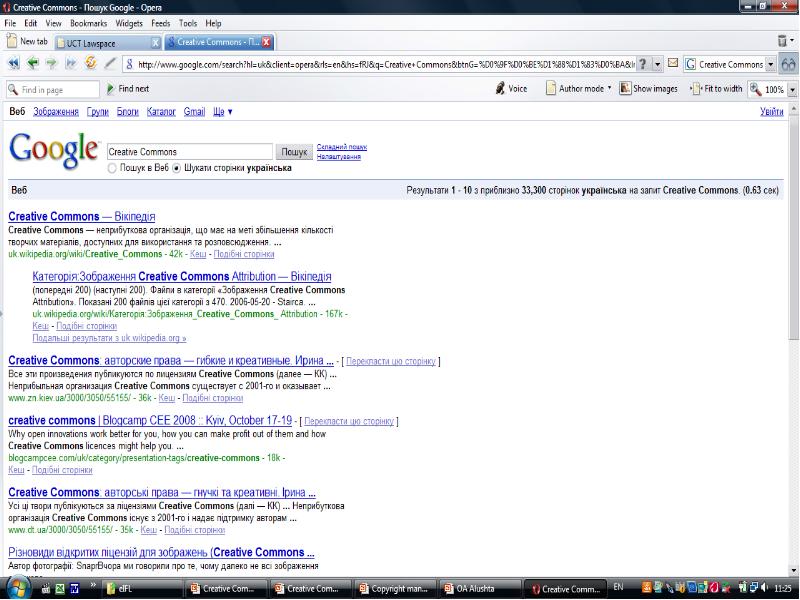The height and width of the screenshot is (600, 800).
Task: Click the binoculars search icon
Action: [x=788, y=64]
